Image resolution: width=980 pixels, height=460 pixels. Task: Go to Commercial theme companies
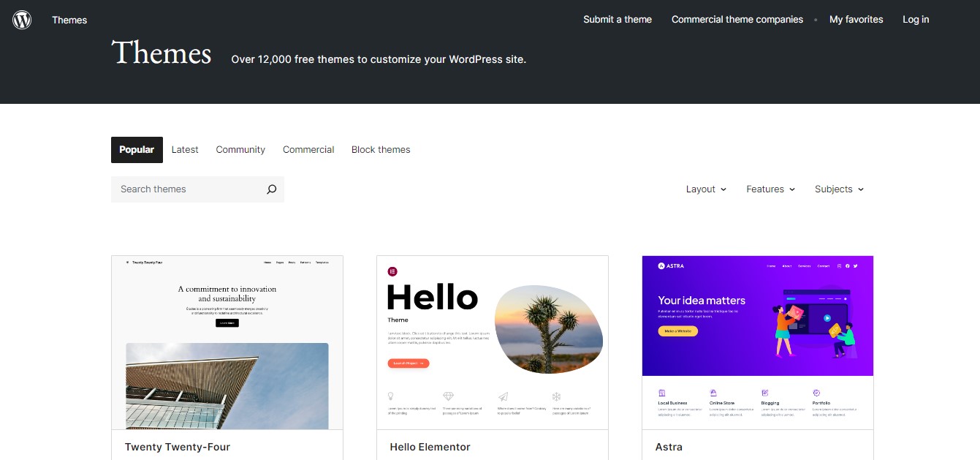pyautogui.click(x=737, y=20)
